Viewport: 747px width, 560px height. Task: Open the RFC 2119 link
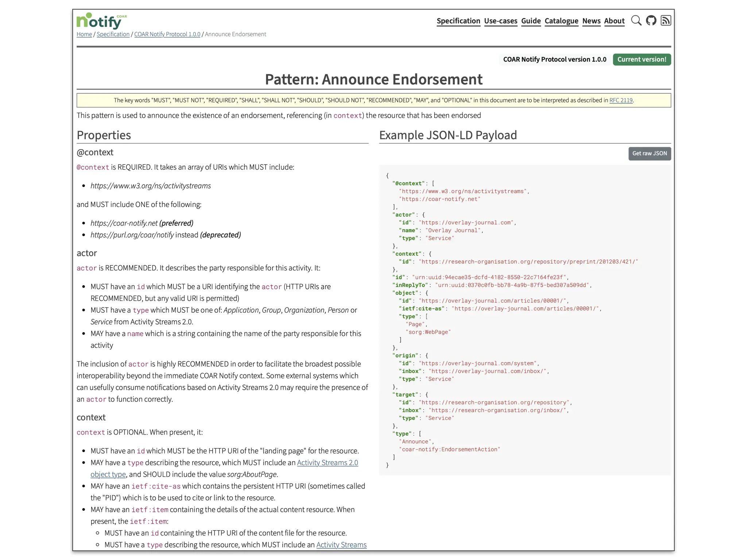click(621, 100)
